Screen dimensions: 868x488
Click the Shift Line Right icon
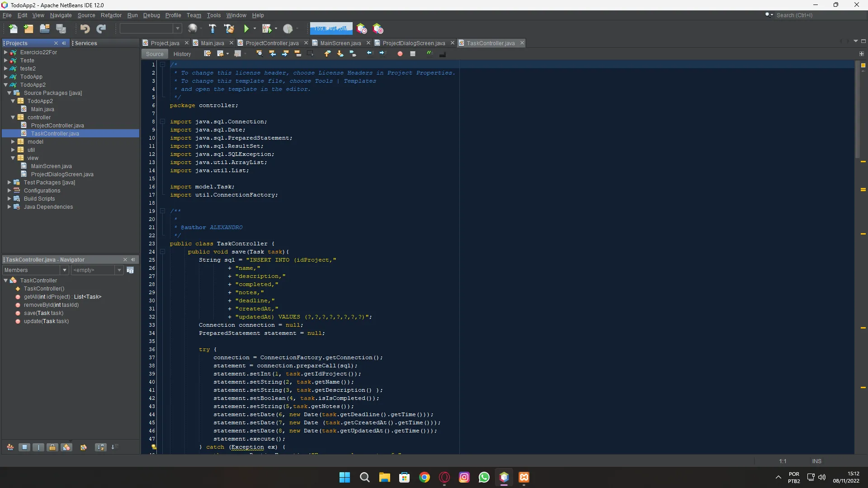click(382, 54)
